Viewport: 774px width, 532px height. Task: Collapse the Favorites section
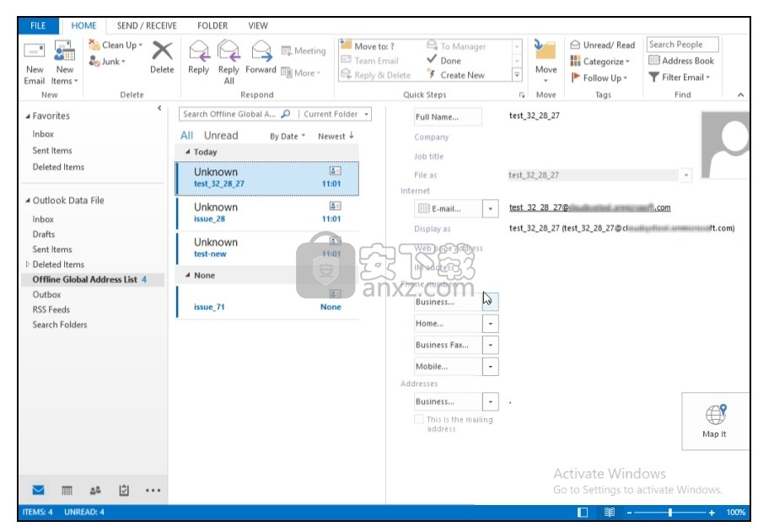(x=28, y=116)
